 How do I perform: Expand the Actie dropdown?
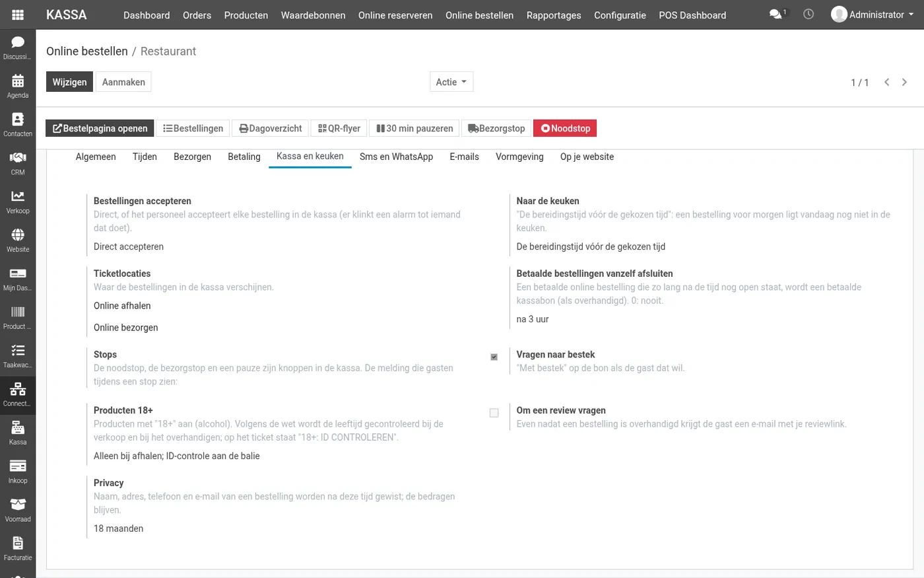pos(451,82)
